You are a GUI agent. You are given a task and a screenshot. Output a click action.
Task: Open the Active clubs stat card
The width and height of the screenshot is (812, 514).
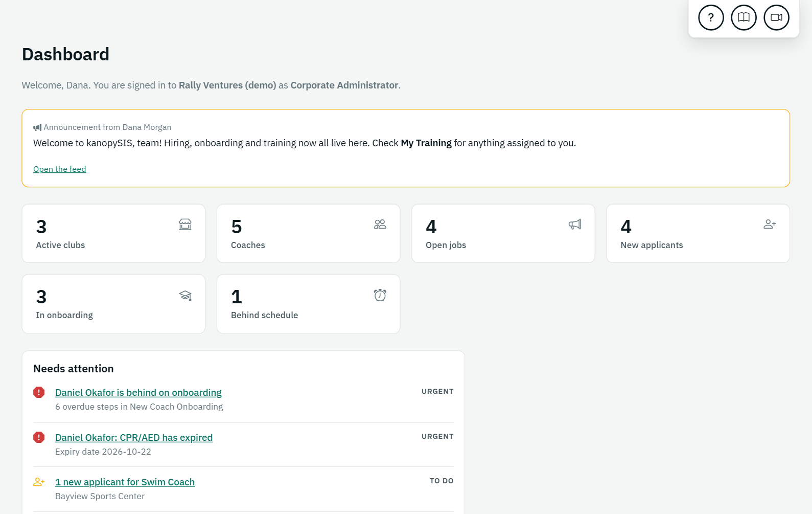pyautogui.click(x=113, y=234)
